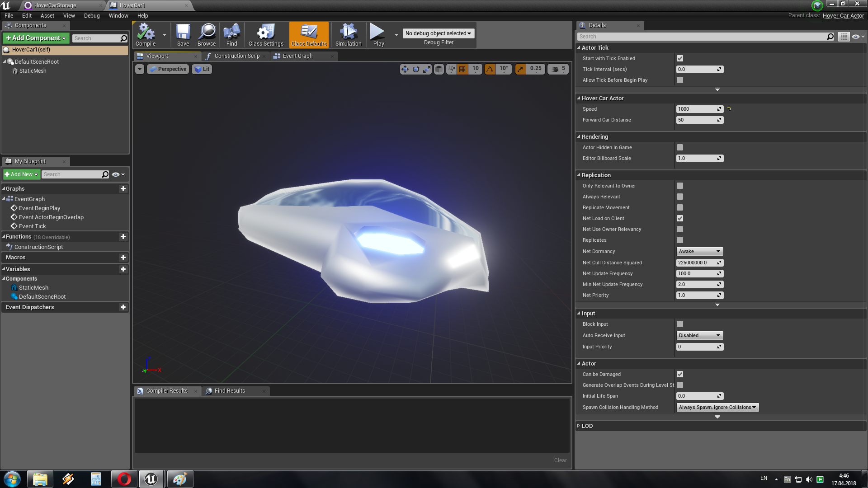Click the Save blueprint icon

(x=183, y=35)
